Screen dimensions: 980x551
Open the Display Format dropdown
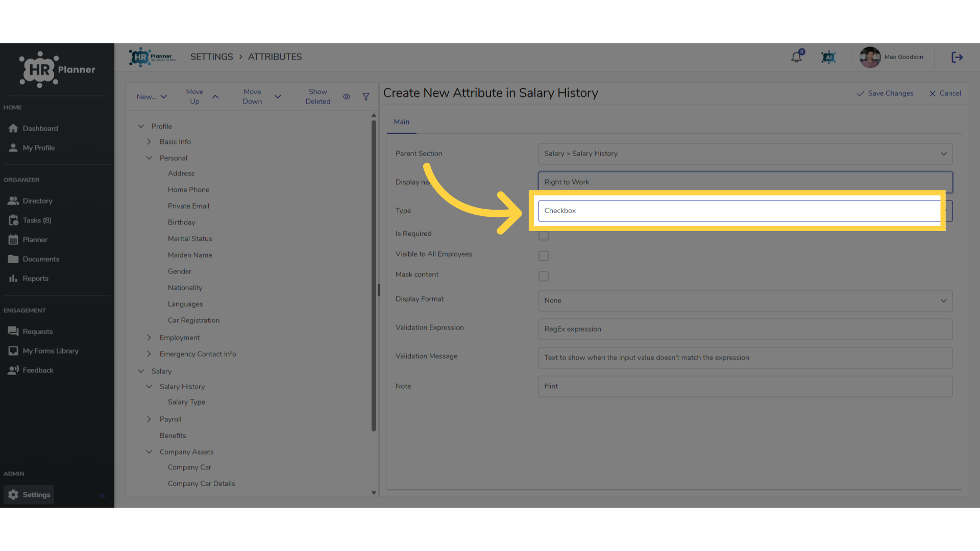745,300
